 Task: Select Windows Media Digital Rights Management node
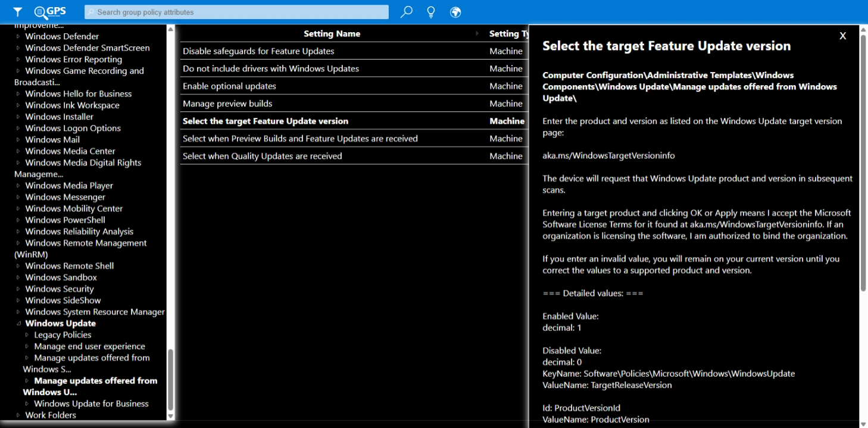[78, 168]
